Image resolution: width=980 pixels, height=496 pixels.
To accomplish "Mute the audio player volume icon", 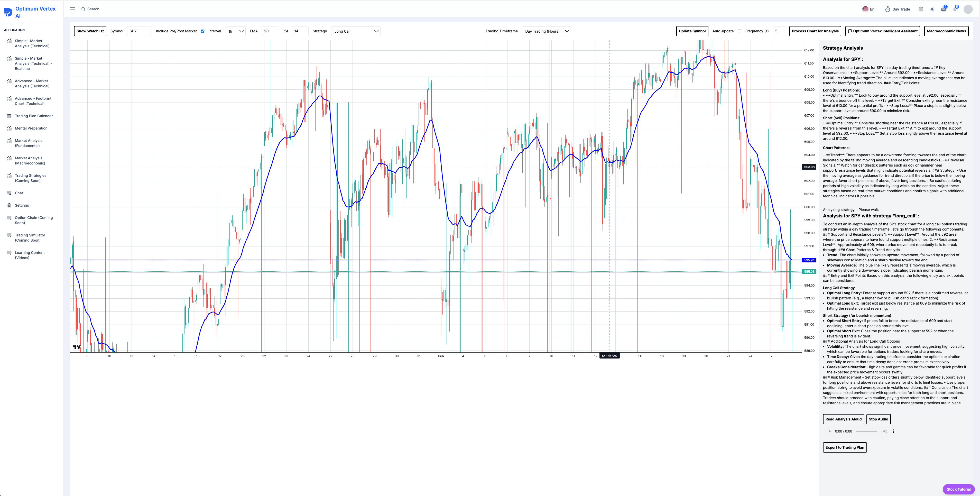I will click(x=885, y=431).
